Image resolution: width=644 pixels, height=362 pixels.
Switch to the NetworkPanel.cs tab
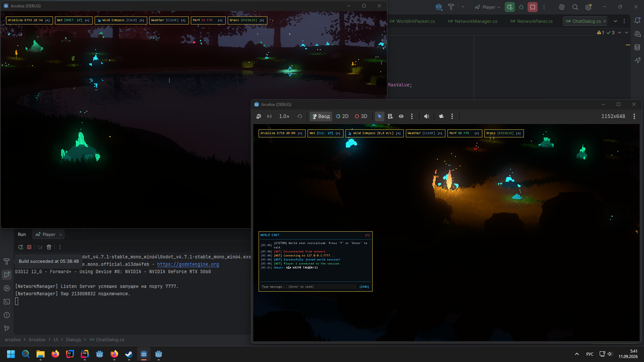(x=531, y=21)
